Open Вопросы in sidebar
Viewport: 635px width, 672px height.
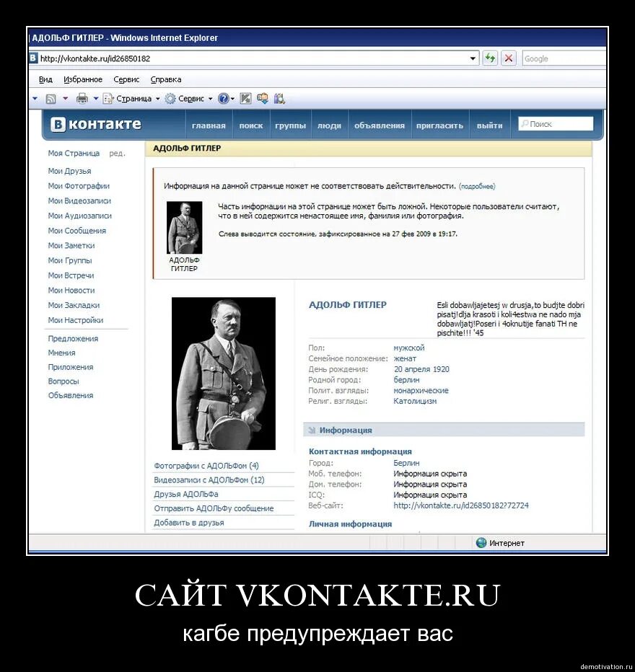tap(63, 381)
